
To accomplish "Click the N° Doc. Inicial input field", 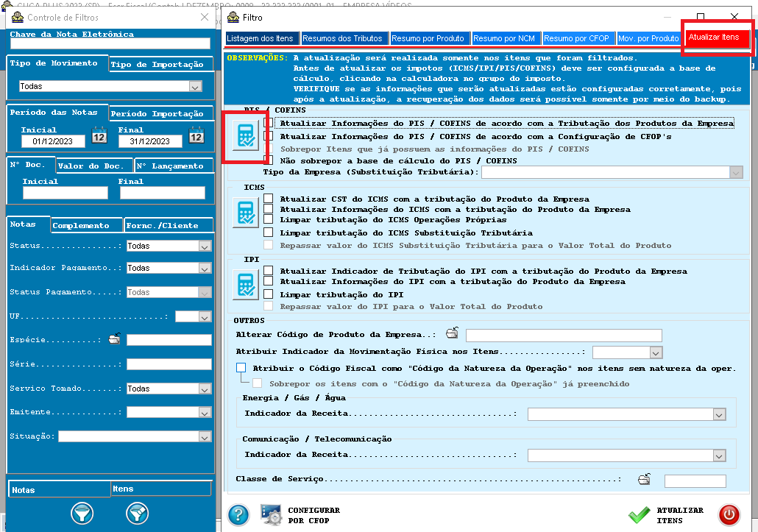I will pos(65,193).
